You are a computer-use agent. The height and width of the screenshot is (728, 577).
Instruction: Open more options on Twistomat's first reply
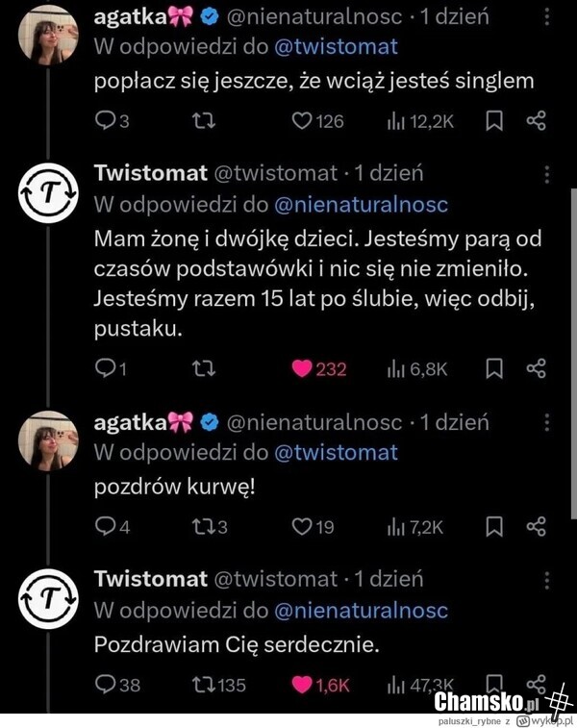point(547,175)
